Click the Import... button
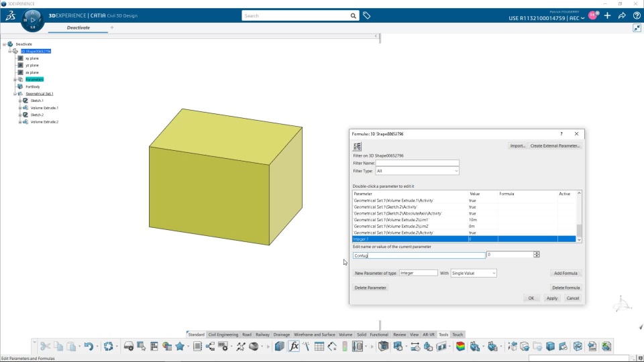 [x=517, y=145]
